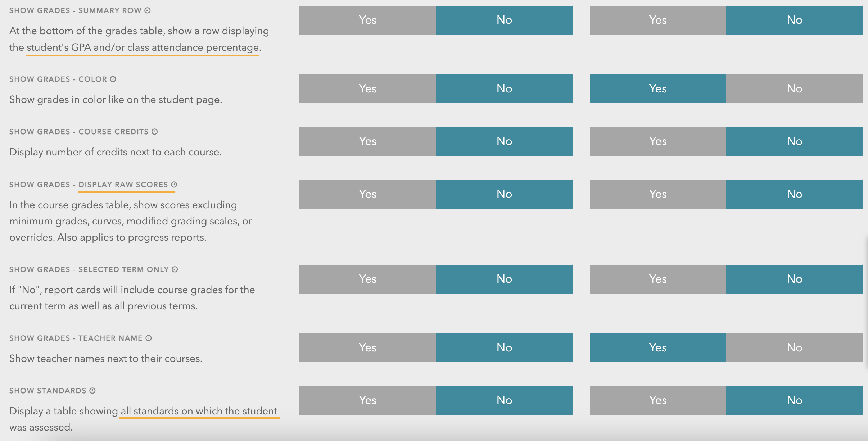Enable Display Raw Scores Yes, right column

tap(658, 194)
